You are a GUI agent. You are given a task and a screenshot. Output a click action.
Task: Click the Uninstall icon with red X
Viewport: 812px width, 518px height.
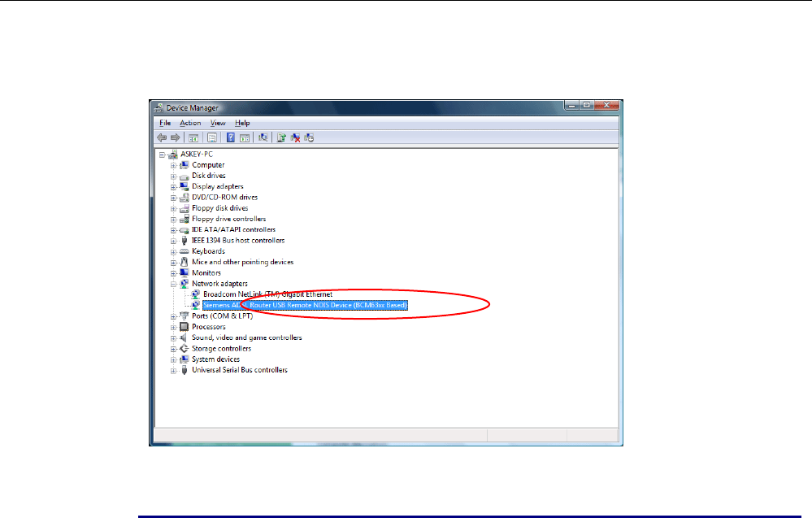[295, 137]
